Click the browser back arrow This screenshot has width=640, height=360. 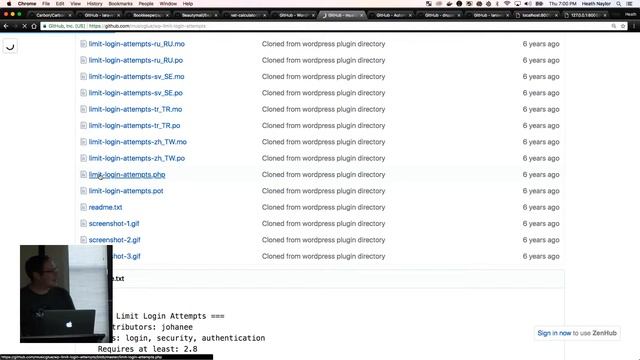coord(6,26)
